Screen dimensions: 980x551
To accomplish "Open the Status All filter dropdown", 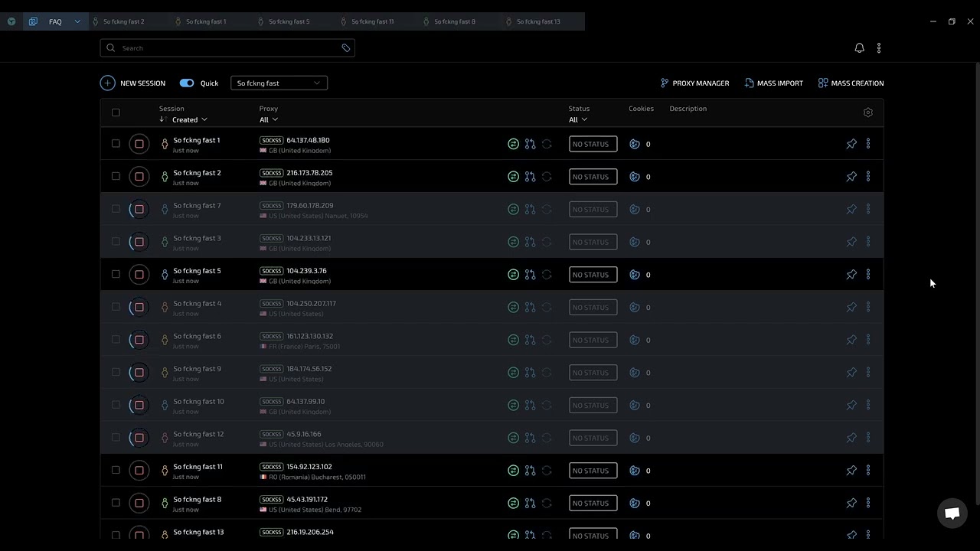I will click(578, 119).
